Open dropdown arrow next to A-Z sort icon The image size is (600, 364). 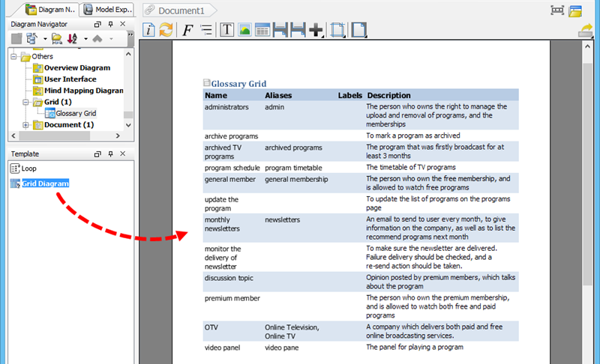(85, 39)
